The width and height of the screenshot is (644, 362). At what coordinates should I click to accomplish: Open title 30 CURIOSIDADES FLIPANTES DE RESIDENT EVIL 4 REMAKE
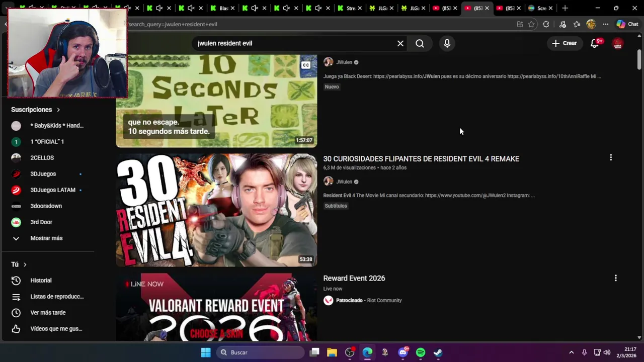pos(421,159)
